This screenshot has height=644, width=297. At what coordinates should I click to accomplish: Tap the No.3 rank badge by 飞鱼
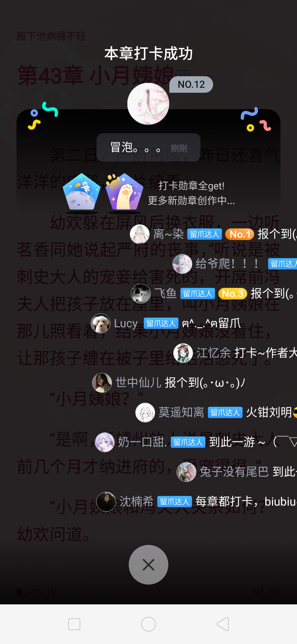233,294
